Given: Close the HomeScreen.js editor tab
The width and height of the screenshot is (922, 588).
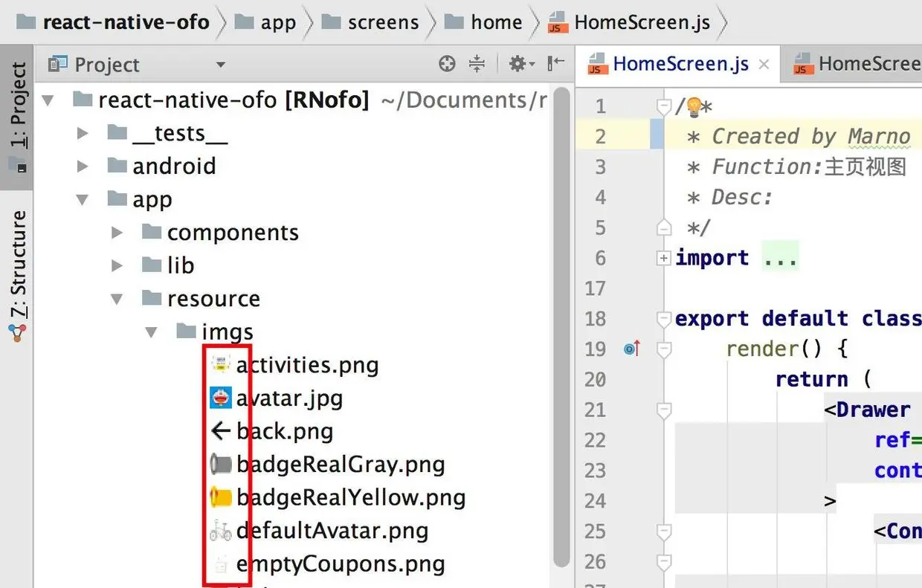Looking at the screenshot, I should coord(764,65).
